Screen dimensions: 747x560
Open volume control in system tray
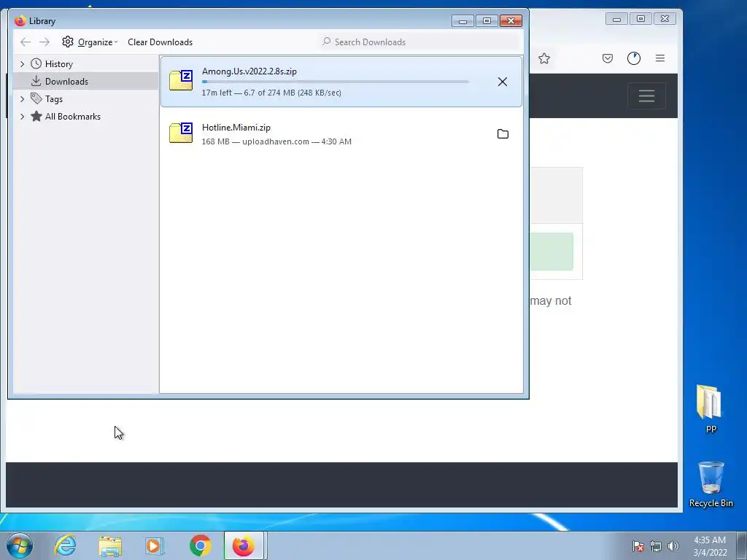tap(673, 546)
